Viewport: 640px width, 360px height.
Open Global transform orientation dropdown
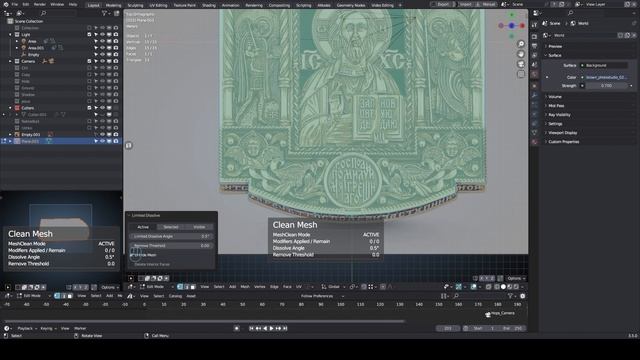332,287
